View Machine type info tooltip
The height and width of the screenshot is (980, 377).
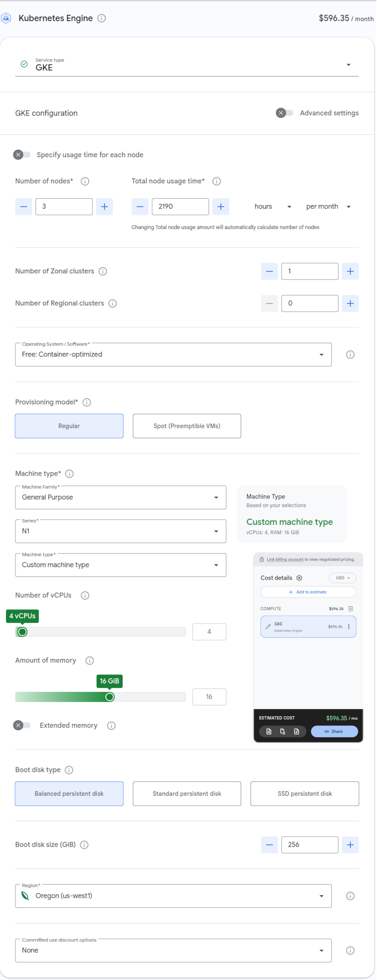pyautogui.click(x=69, y=474)
